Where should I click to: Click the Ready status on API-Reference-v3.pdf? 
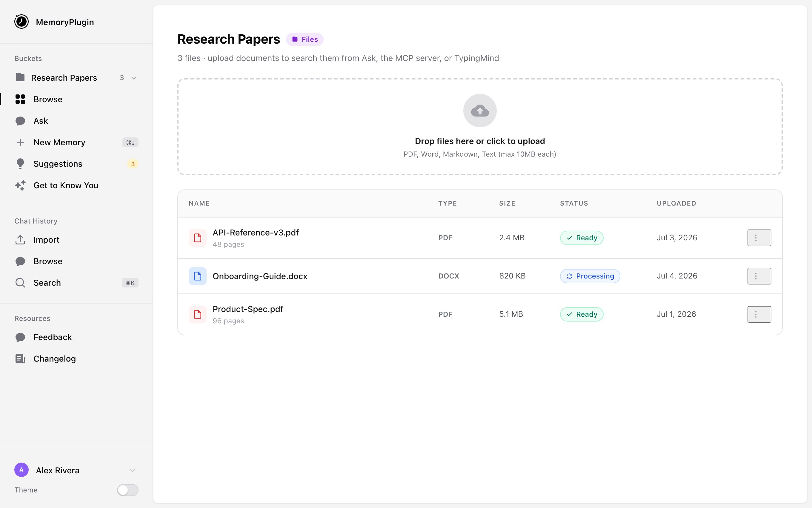coord(582,238)
